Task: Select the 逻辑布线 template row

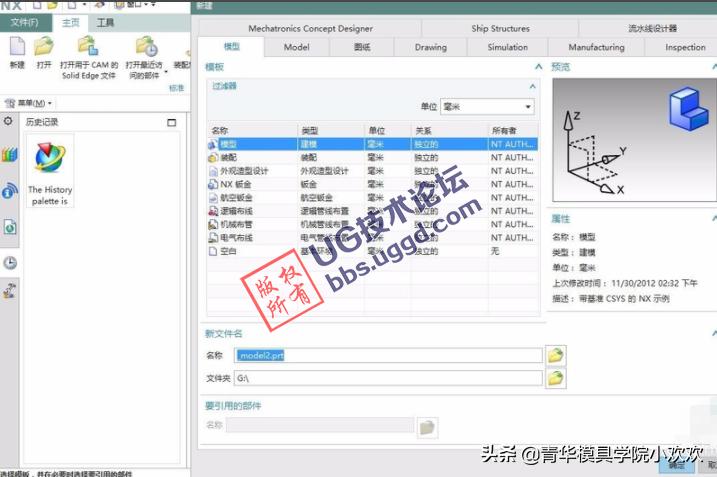Action: pos(372,211)
